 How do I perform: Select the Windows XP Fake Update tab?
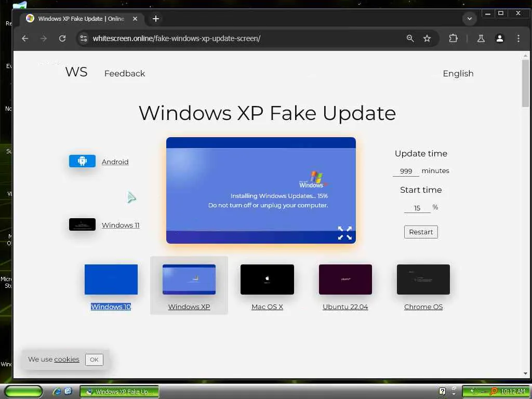coord(81,19)
